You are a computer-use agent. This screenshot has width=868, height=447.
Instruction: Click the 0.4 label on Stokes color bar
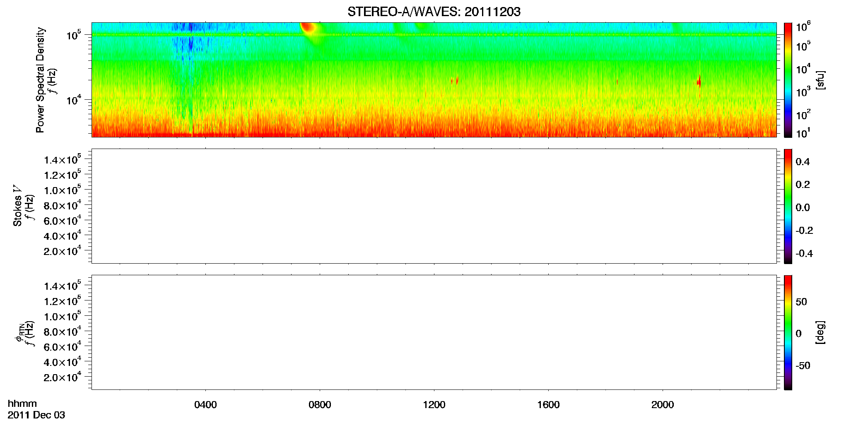[803, 162]
